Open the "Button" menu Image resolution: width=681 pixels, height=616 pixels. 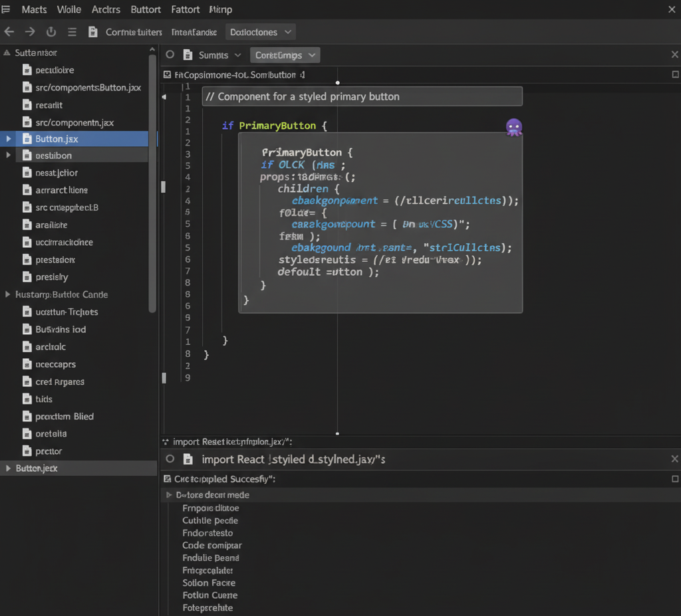tap(145, 9)
